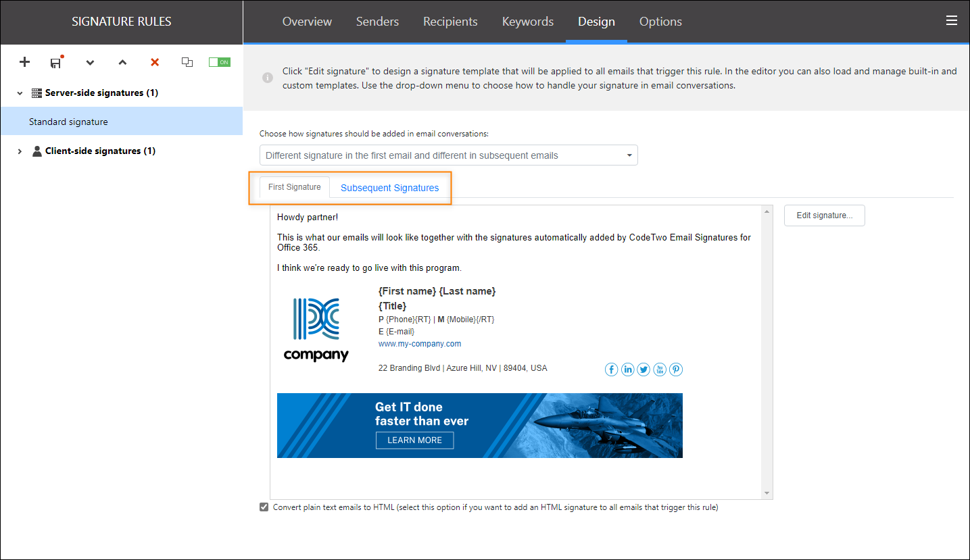Switch to the Subsequent Signatures tab
This screenshot has height=560, width=970.
[x=389, y=188]
